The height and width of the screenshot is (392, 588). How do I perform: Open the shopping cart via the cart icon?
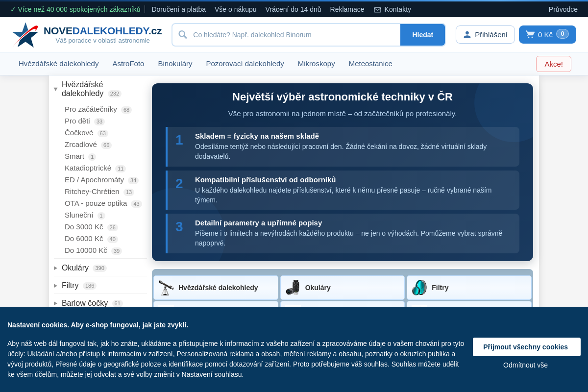pos(531,34)
